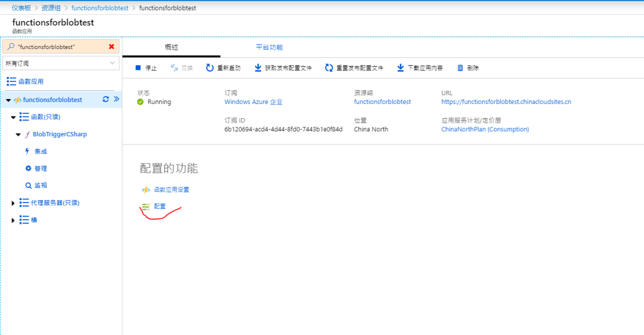The height and width of the screenshot is (335, 644).
Task: Switch to the 概述 tab
Action: [171, 47]
